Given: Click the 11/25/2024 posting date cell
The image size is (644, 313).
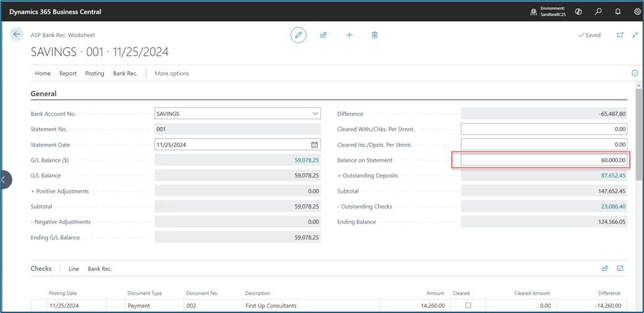Looking at the screenshot, I should point(76,306).
